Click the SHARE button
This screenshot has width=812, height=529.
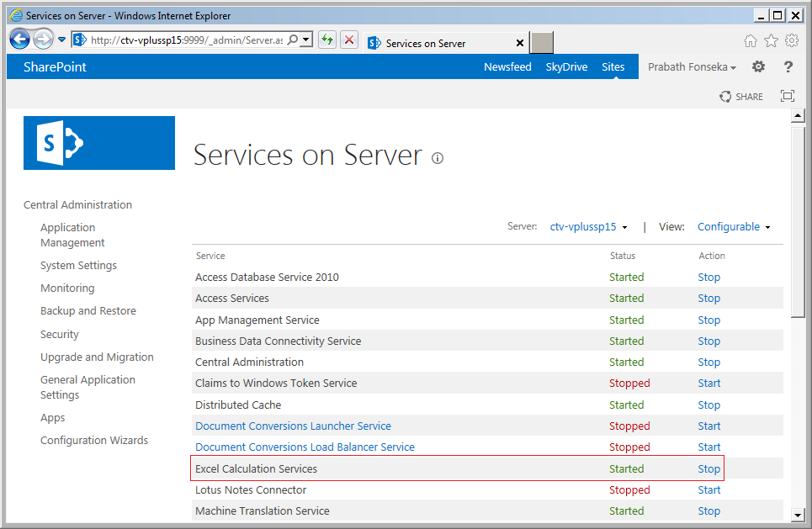[x=741, y=96]
